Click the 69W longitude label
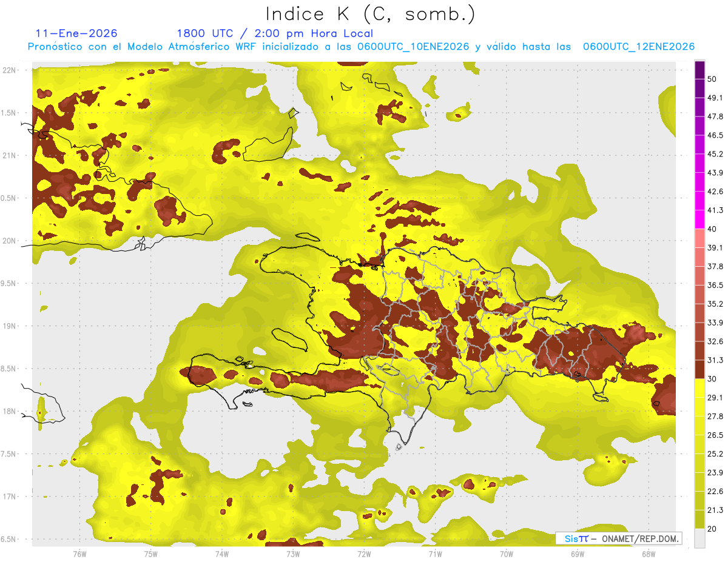 pos(578,554)
